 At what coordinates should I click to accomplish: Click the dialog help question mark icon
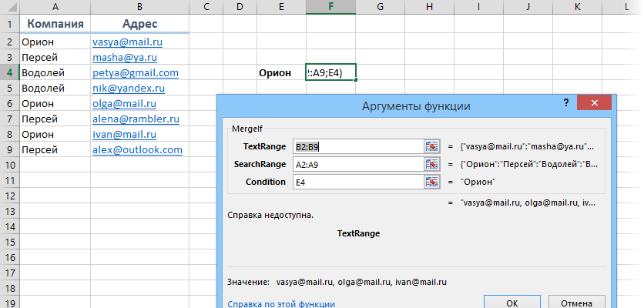[566, 103]
